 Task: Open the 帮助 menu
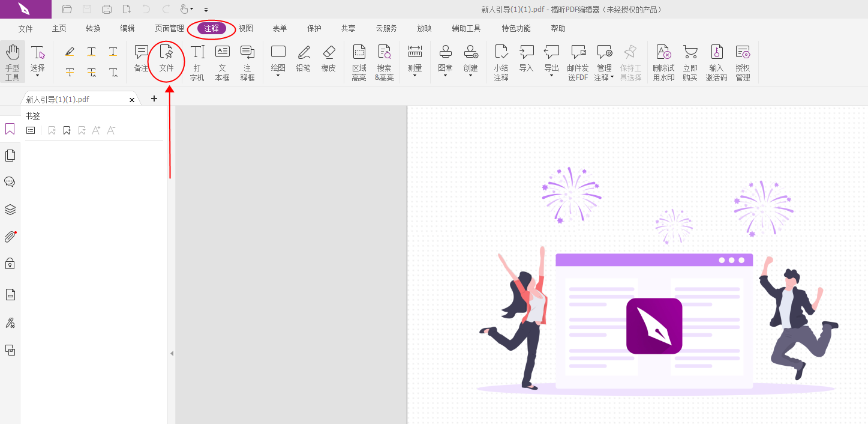point(558,28)
